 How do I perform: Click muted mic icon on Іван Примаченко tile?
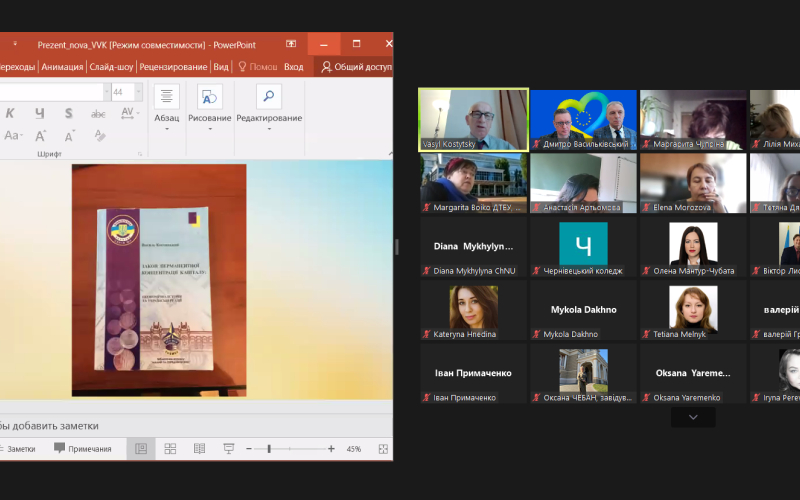click(427, 398)
